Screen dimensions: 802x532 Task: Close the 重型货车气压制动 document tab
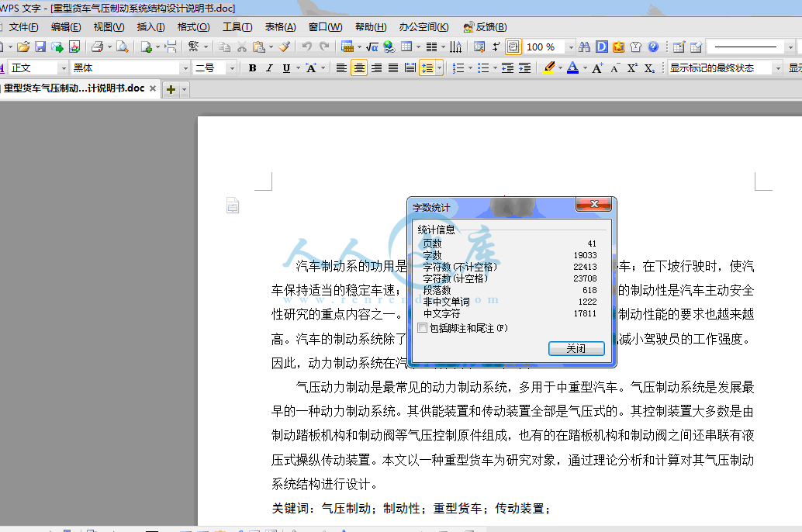click(x=153, y=88)
